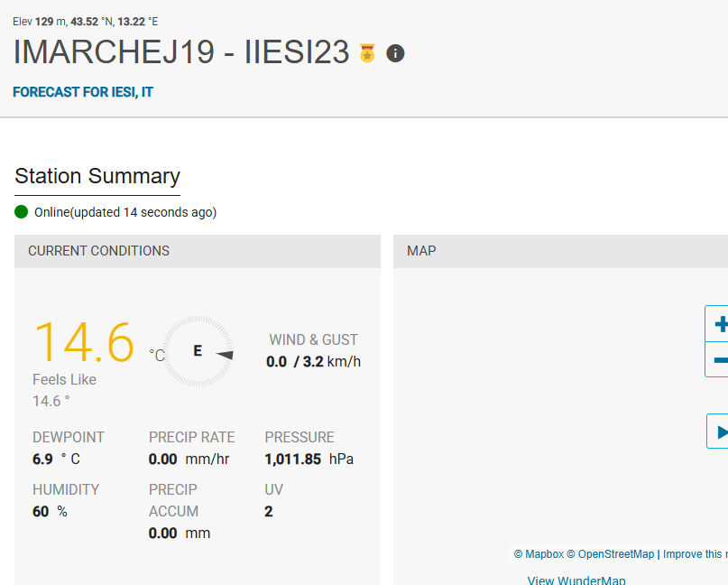Zoom out on the map

[719, 360]
